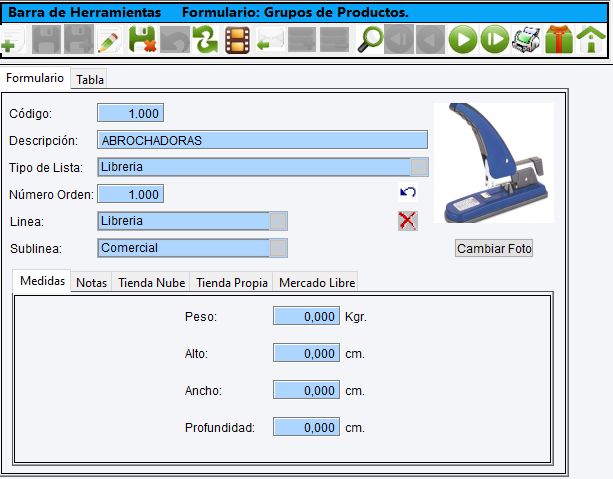Click the greyed-out previous record button
This screenshot has width=613, height=479.
coord(430,39)
